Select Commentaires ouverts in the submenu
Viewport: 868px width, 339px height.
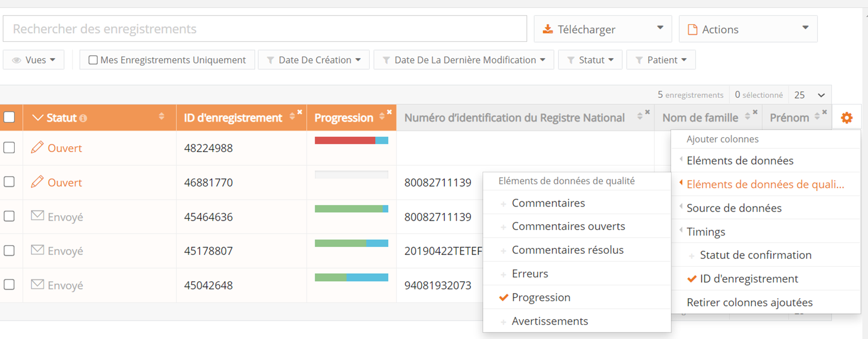(x=568, y=226)
